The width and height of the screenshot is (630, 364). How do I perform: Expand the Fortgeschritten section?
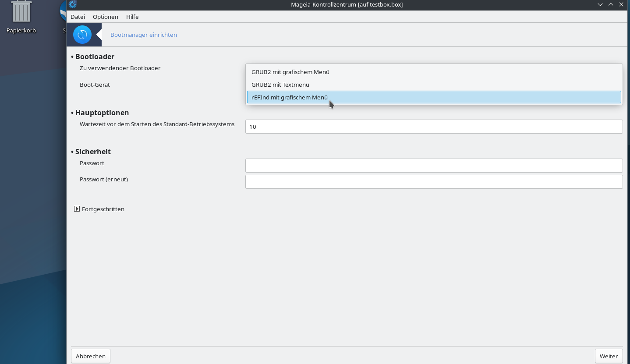(x=77, y=209)
